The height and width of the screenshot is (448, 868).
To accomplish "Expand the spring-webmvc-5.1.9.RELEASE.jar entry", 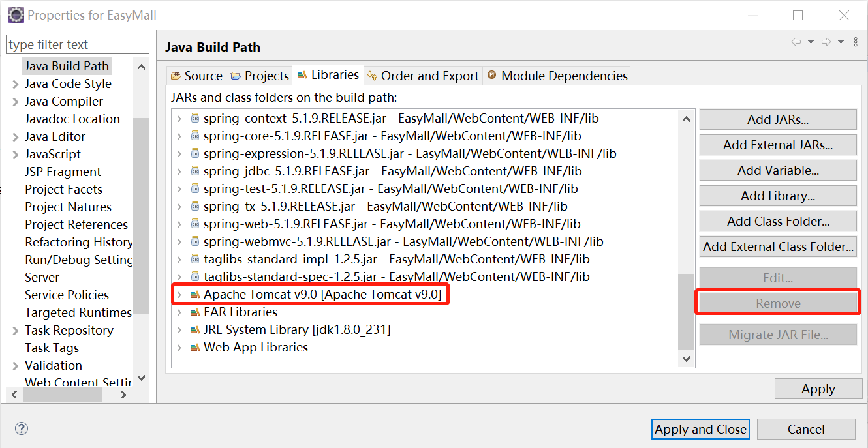I will (x=181, y=241).
